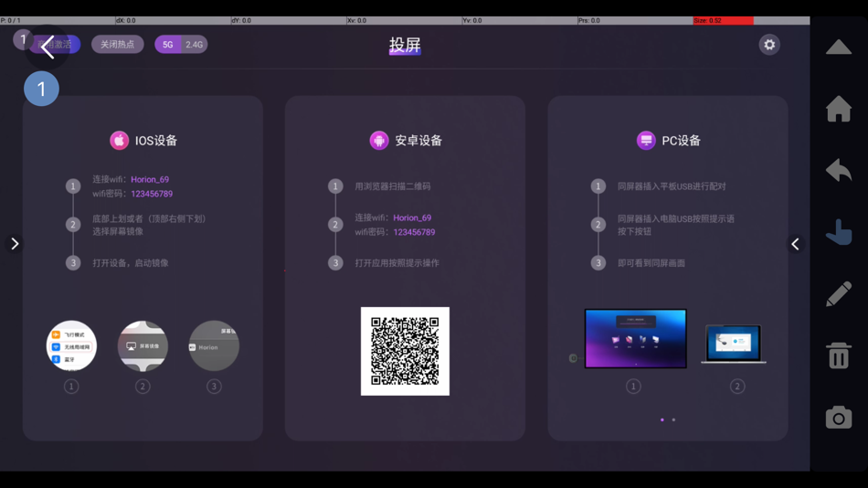
Task: Open PC step 1 large display thumbnail
Action: 636,338
